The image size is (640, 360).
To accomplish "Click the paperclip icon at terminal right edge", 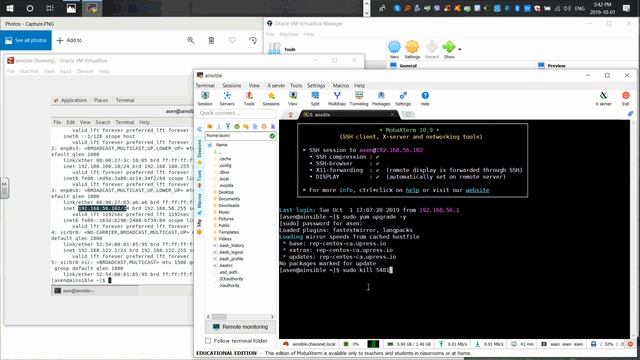I will [630, 114].
